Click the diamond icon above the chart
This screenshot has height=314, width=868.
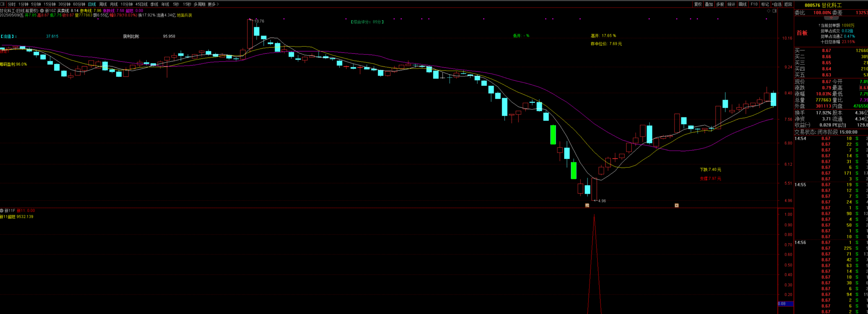click(x=768, y=11)
